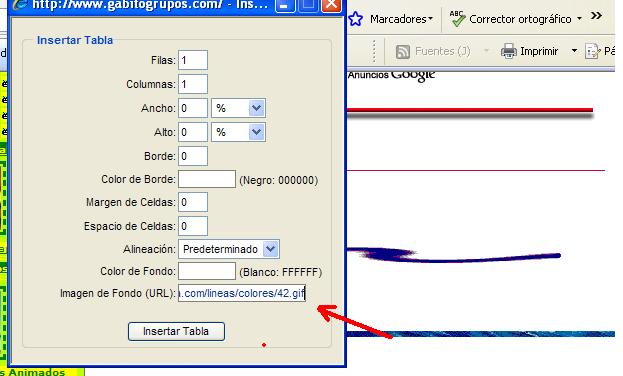Click the Imprimir printer icon
Image resolution: width=623 pixels, height=376 pixels.
[509, 51]
